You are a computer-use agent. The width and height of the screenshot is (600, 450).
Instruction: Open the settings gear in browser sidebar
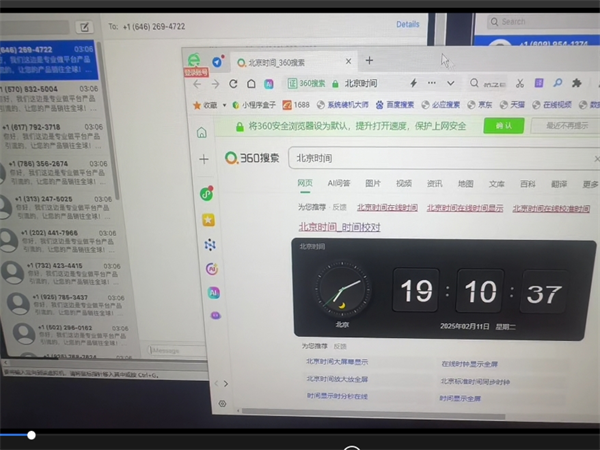222,403
